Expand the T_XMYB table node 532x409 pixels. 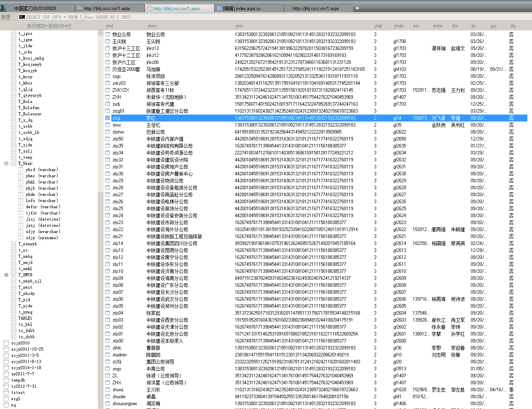tap(6, 275)
